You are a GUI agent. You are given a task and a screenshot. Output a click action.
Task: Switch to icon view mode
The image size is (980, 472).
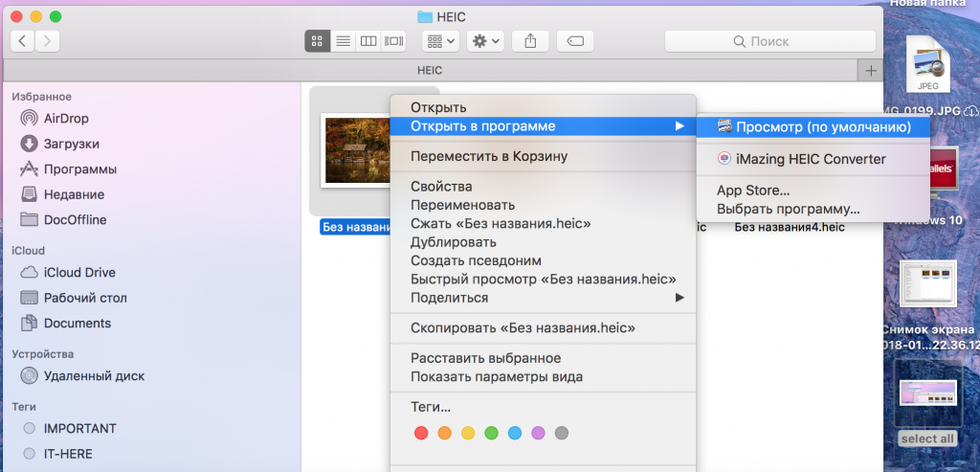pyautogui.click(x=318, y=41)
